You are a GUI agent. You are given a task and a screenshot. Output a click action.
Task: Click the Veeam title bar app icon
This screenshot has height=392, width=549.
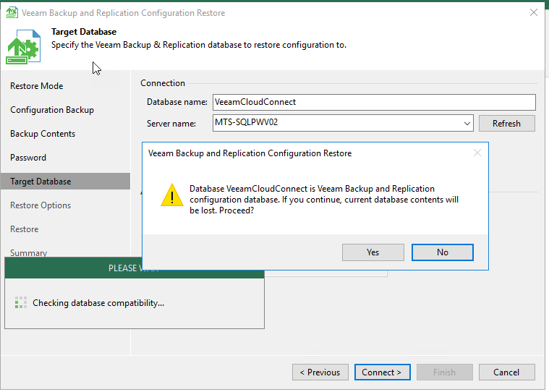pyautogui.click(x=12, y=13)
